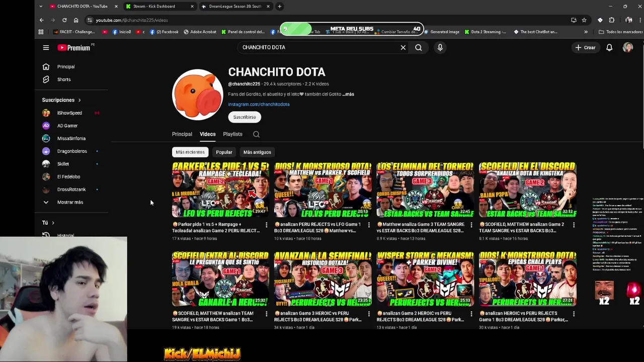
Task: Run search with the magnifier button
Action: click(419, 47)
